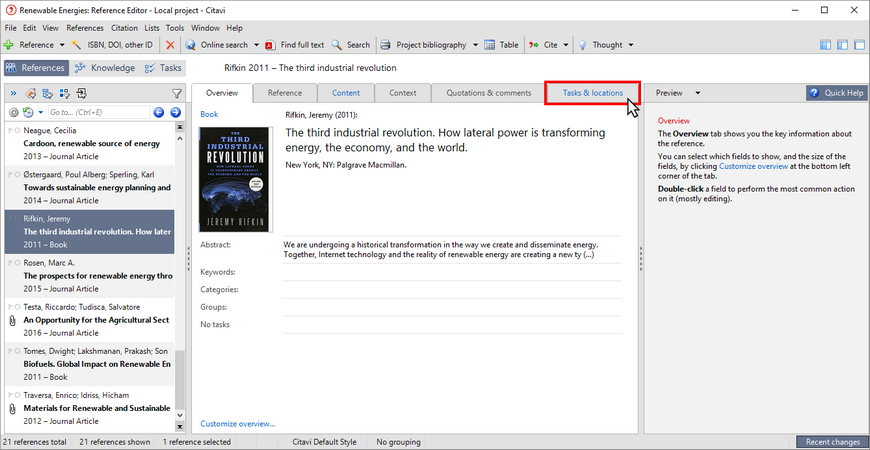Click the Search magnifier icon

[337, 45]
